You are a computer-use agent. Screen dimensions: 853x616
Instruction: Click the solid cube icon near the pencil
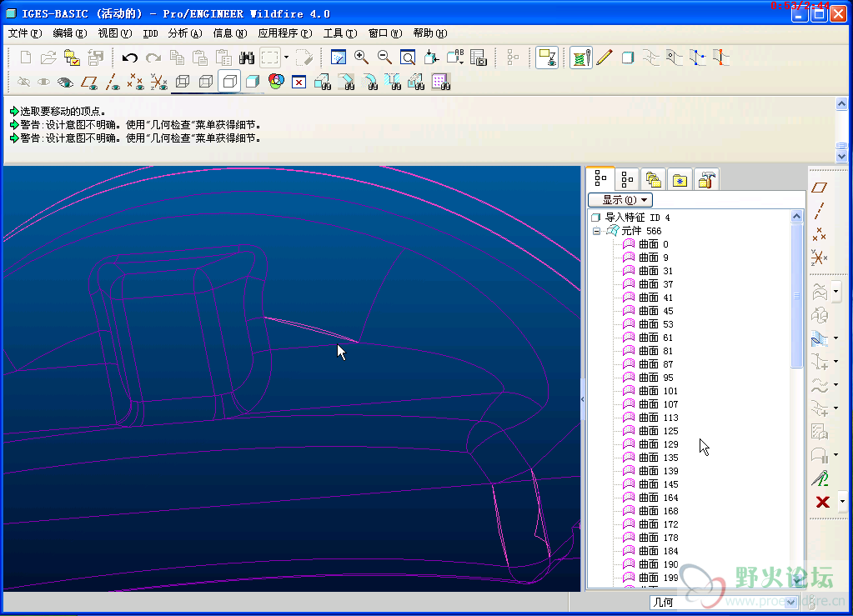click(628, 58)
